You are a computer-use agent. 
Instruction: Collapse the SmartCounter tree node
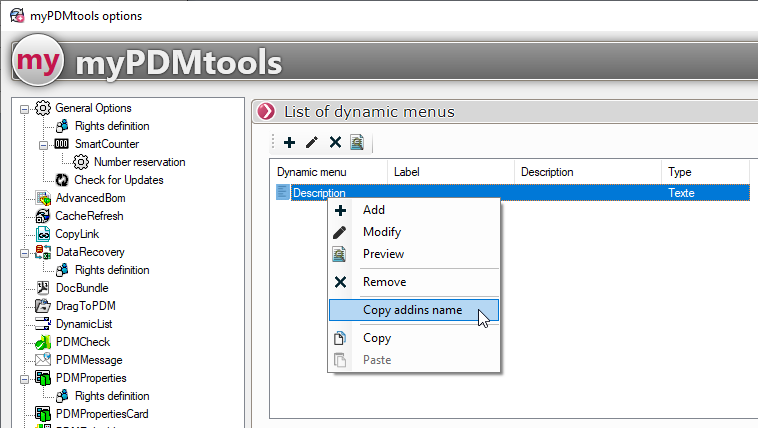(43, 144)
